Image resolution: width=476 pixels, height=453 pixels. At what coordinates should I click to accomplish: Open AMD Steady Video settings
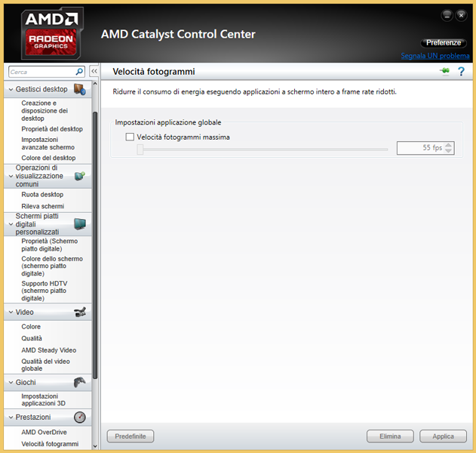point(48,350)
